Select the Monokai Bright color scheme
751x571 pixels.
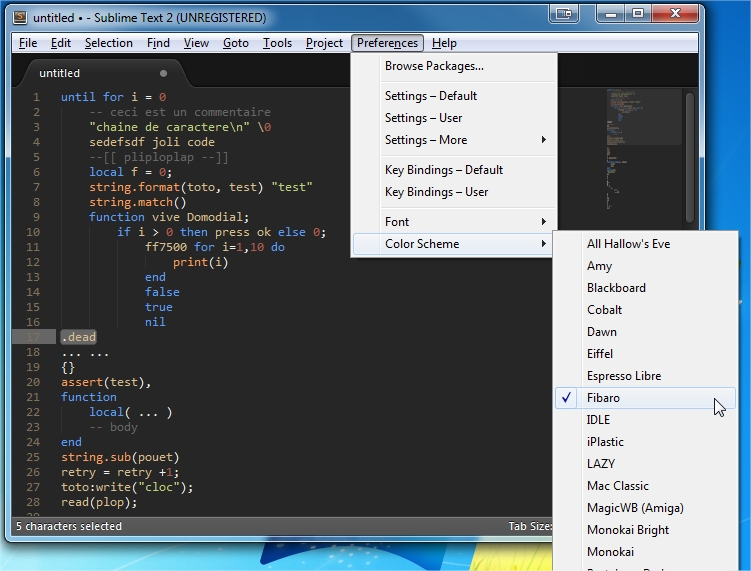point(645,530)
